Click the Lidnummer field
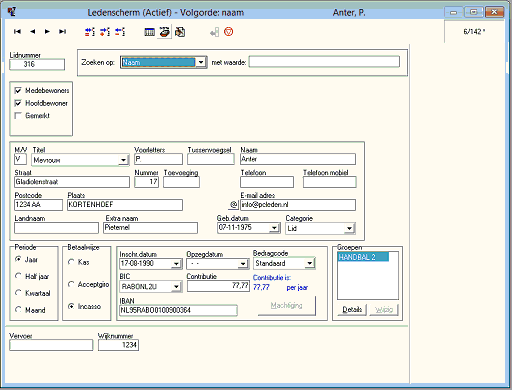The width and height of the screenshot is (512, 390). click(x=37, y=64)
